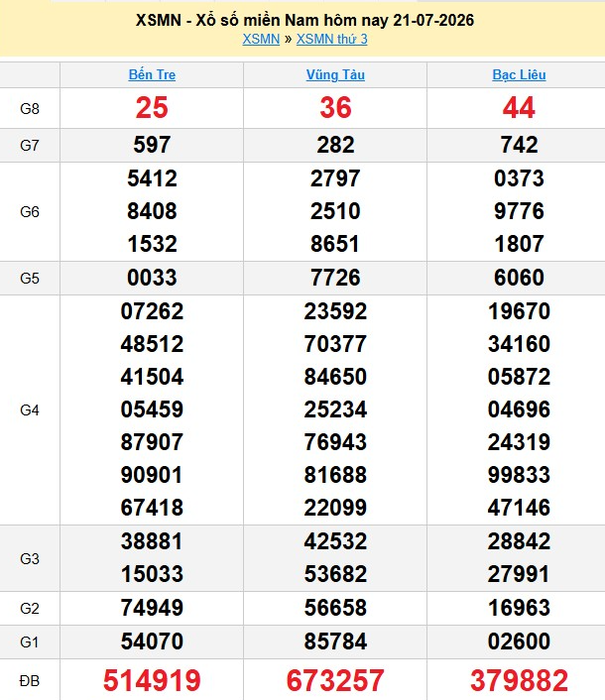Open the Vũng Tàu province link
This screenshot has height=700, width=605.
[x=335, y=74]
